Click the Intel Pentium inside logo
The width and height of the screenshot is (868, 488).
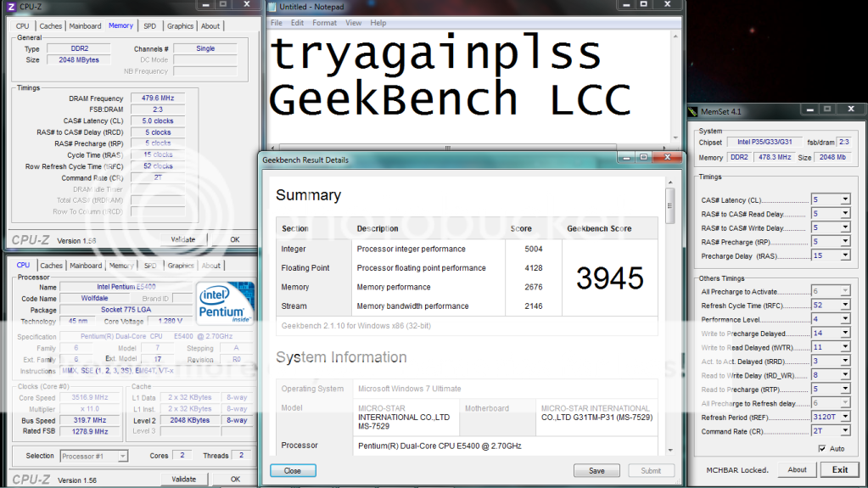pos(226,303)
